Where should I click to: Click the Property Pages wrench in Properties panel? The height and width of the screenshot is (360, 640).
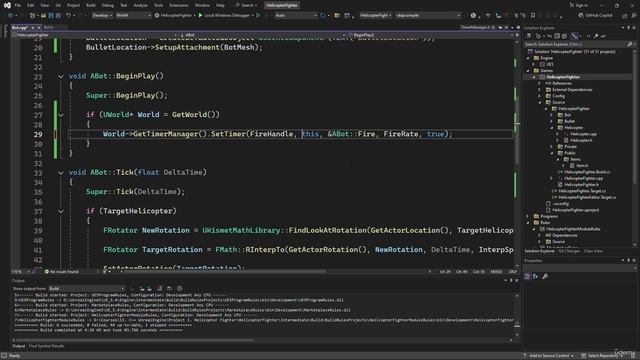545,276
